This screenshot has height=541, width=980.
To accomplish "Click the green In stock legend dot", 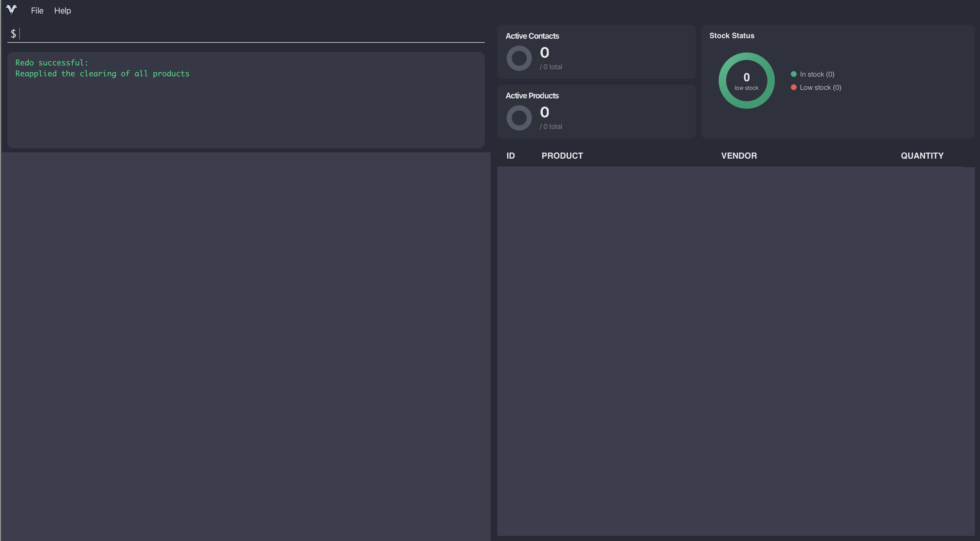I will pyautogui.click(x=793, y=74).
